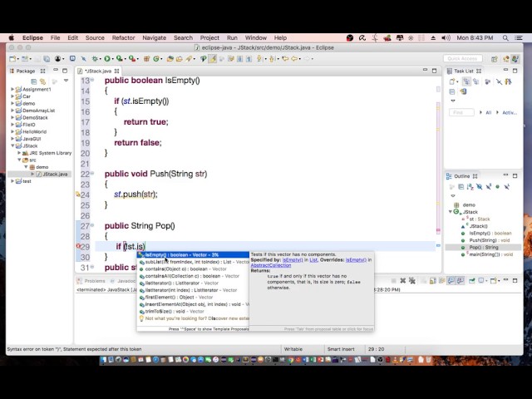532x399 pixels.
Task: Click the New Task icon in Task List
Action: [452, 81]
